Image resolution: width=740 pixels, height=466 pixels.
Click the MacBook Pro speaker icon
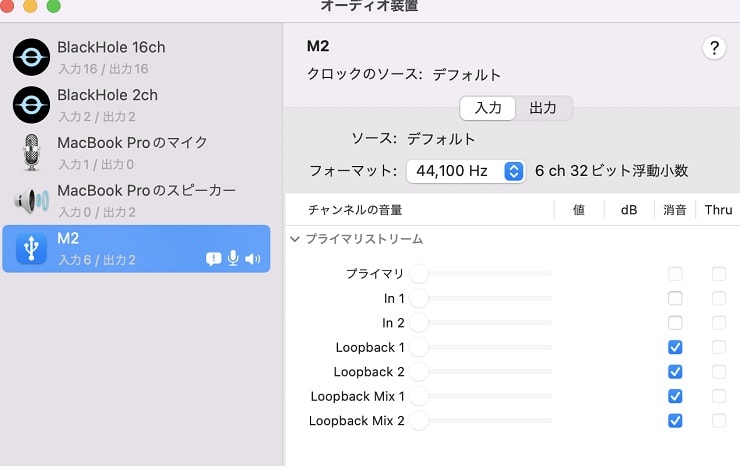[31, 200]
